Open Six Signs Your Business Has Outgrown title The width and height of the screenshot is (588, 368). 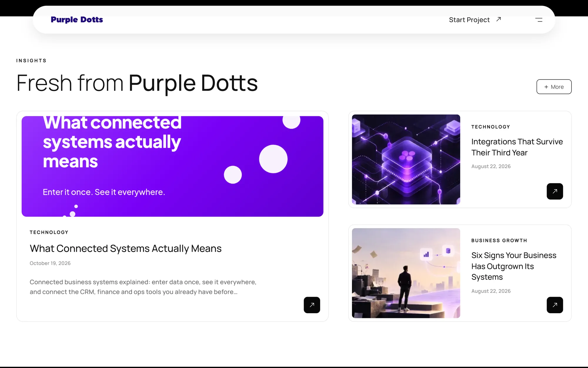click(x=514, y=266)
